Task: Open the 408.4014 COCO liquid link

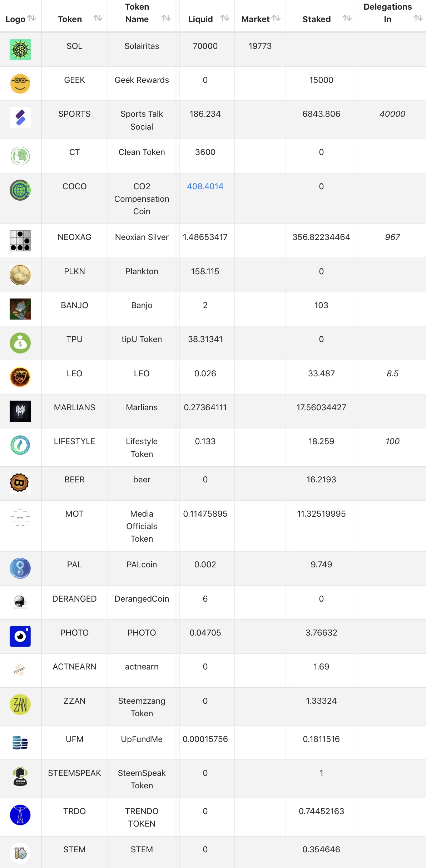Action: pos(205,186)
